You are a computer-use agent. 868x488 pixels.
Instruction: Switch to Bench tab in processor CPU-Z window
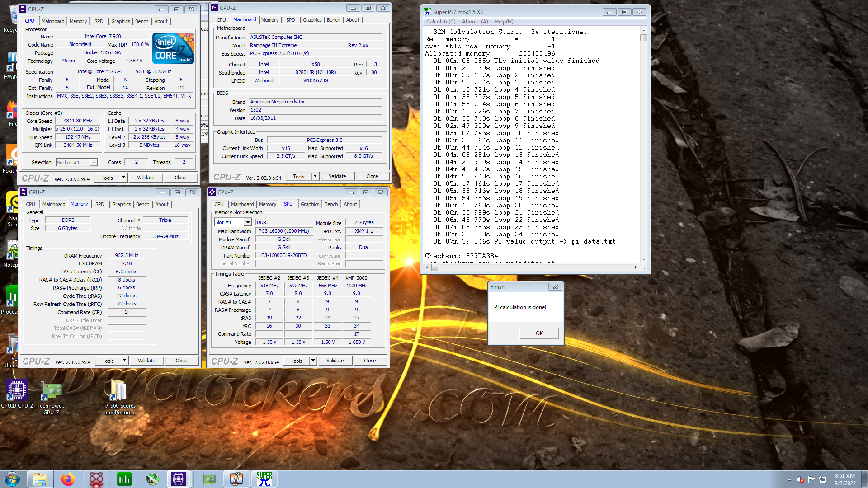tap(142, 21)
